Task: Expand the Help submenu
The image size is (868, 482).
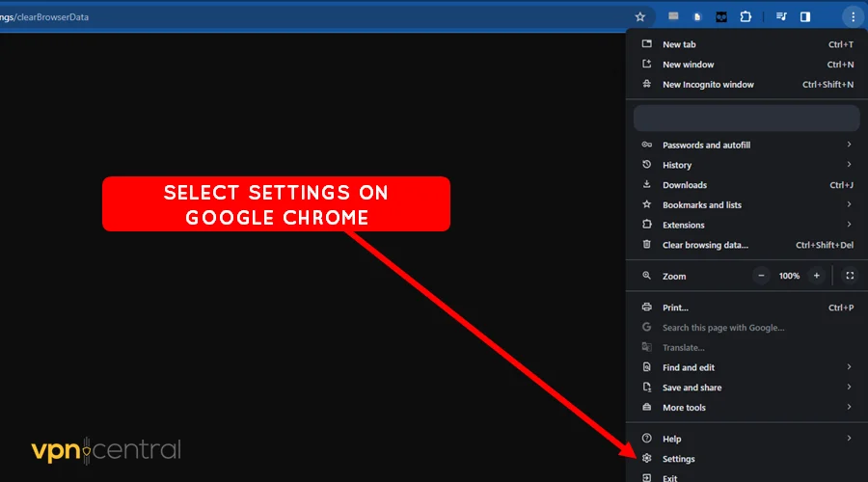Action: pyautogui.click(x=746, y=439)
